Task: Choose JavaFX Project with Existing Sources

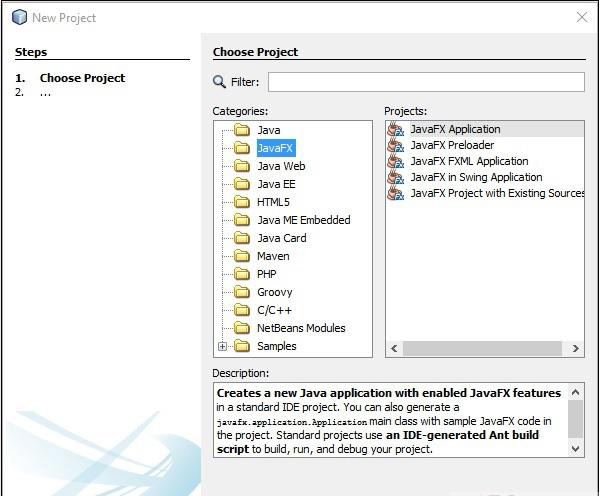Action: [x=497, y=194]
